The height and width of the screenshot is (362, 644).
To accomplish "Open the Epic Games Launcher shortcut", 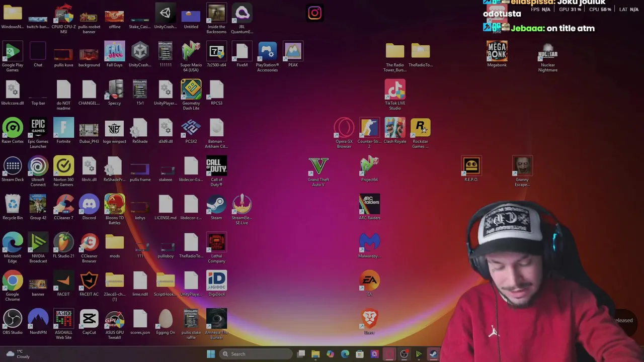I will coord(38,133).
